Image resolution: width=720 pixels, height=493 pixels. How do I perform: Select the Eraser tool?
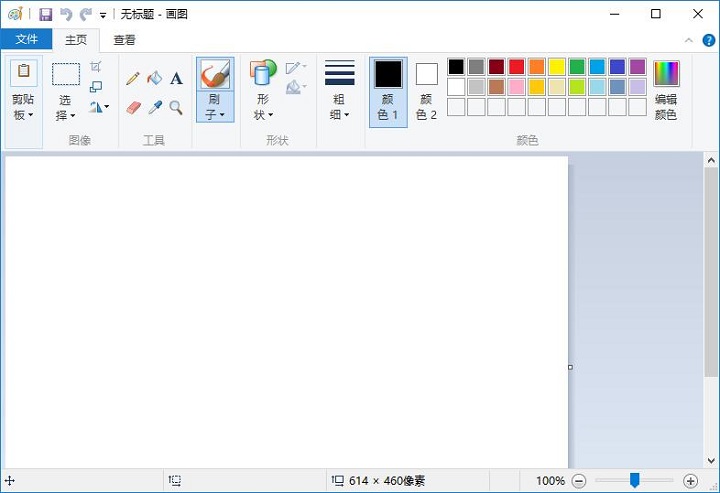pos(133,107)
